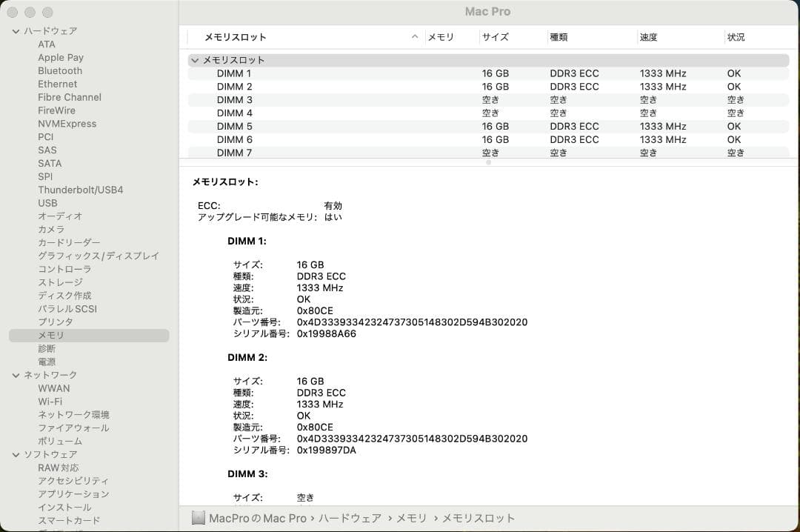Select the DIMM 3 table row

[x=488, y=100]
